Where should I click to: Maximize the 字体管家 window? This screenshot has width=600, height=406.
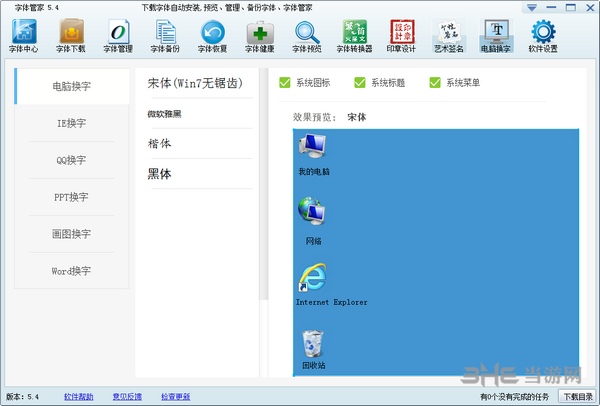(571, 7)
